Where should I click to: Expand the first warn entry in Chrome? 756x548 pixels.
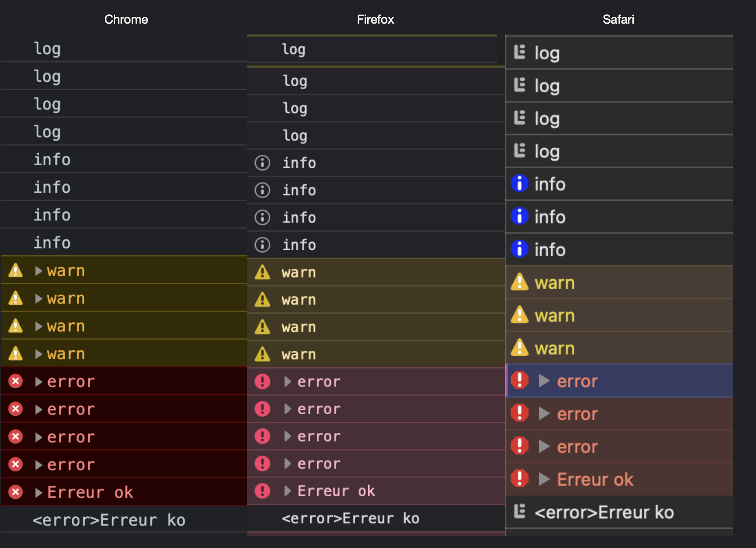[39, 271]
